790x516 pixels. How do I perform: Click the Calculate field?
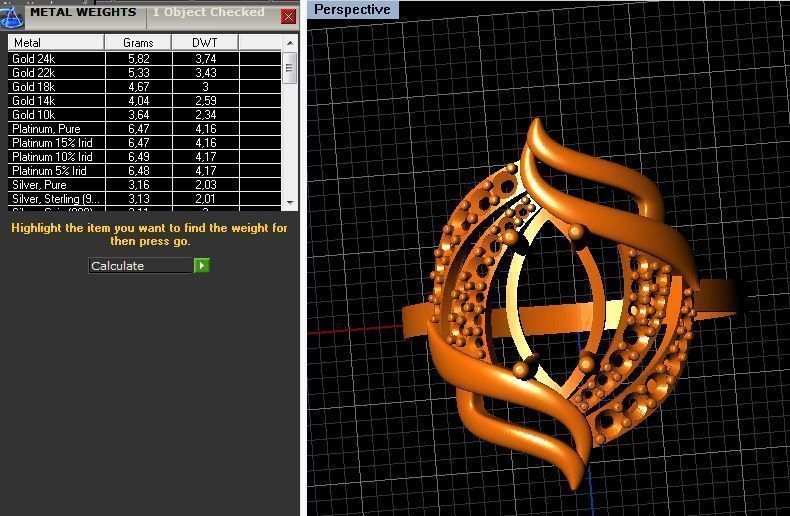[x=141, y=266]
